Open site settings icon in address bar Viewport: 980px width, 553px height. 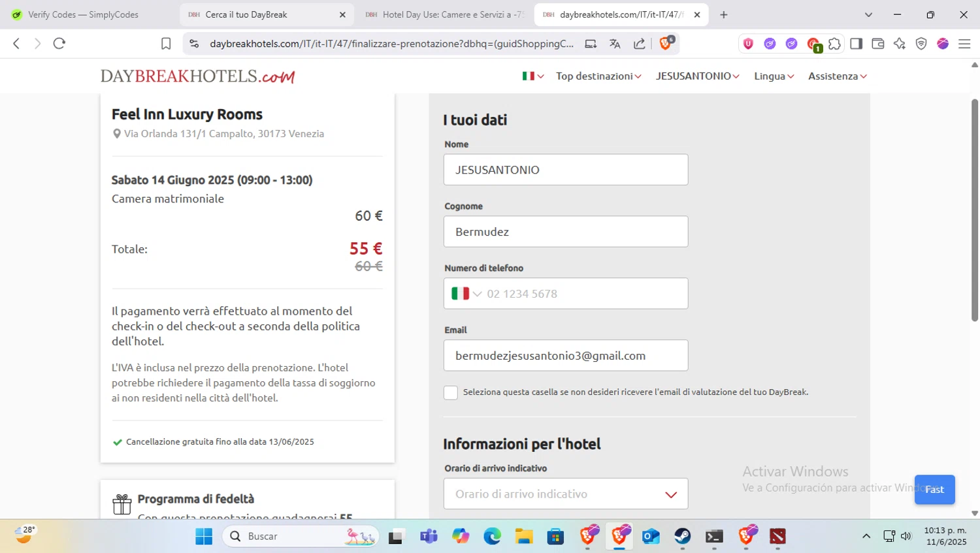pos(194,44)
